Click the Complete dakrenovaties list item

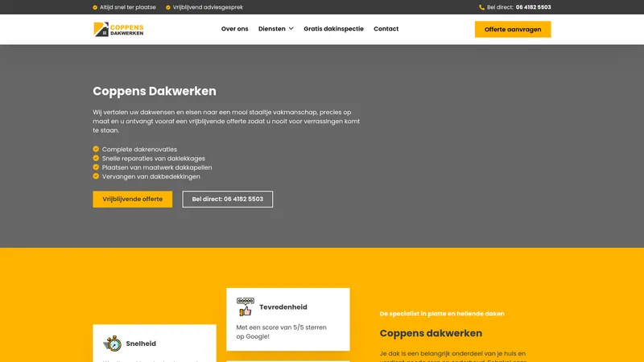point(139,150)
